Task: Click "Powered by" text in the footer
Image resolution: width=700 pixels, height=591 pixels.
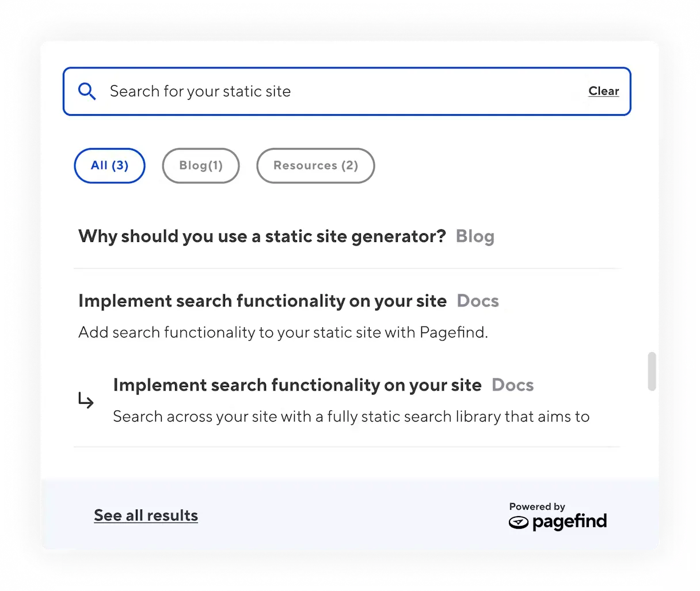Action: [x=537, y=506]
